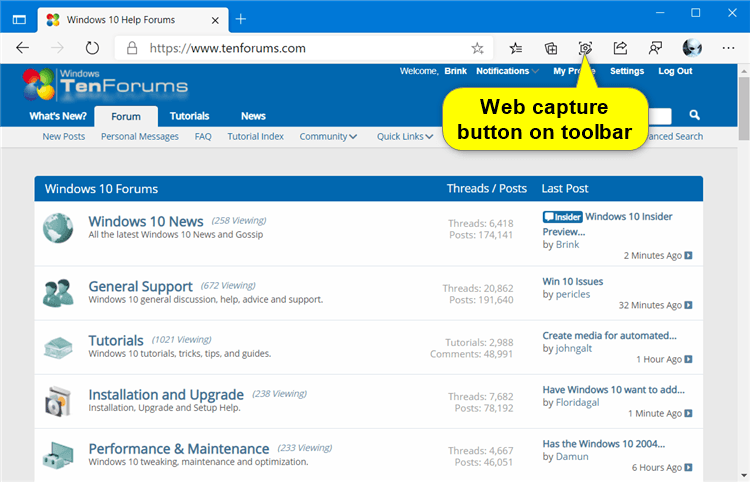View site information lock icon
Screen dimensions: 750x482
click(x=132, y=48)
